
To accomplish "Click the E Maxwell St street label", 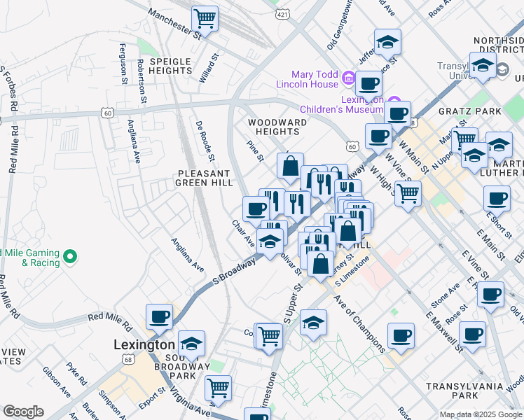I will (x=444, y=332).
